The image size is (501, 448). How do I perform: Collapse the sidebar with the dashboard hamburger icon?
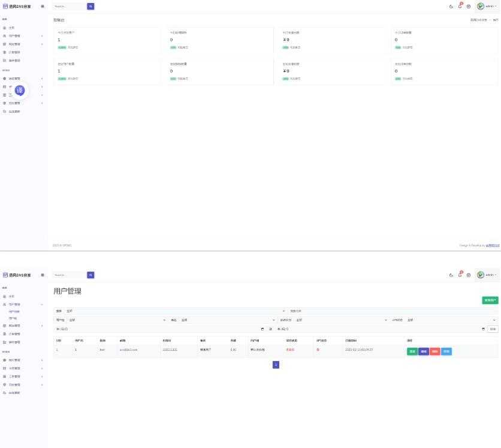click(43, 6)
